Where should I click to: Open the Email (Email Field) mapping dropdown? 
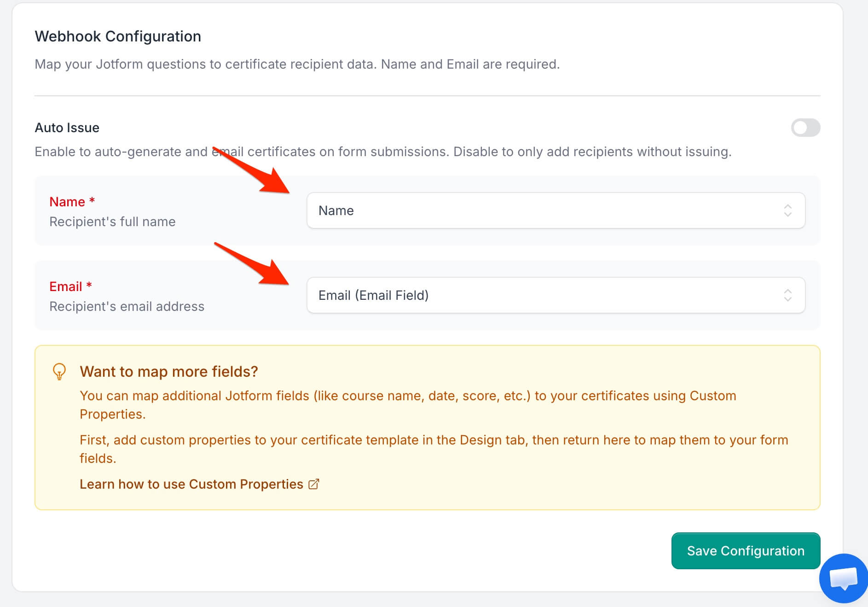(x=556, y=295)
